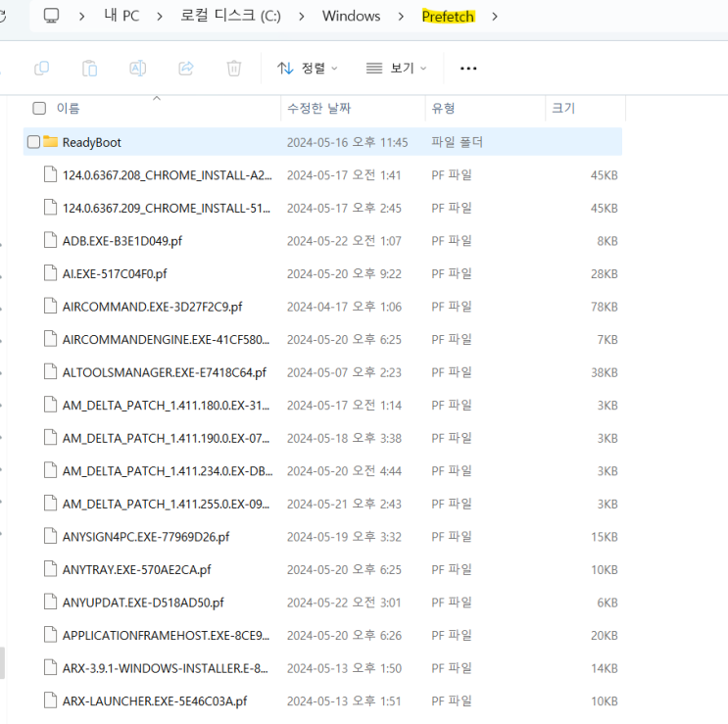Click the 15KB size value
Viewport: 728px width, 724px height.
[604, 537]
